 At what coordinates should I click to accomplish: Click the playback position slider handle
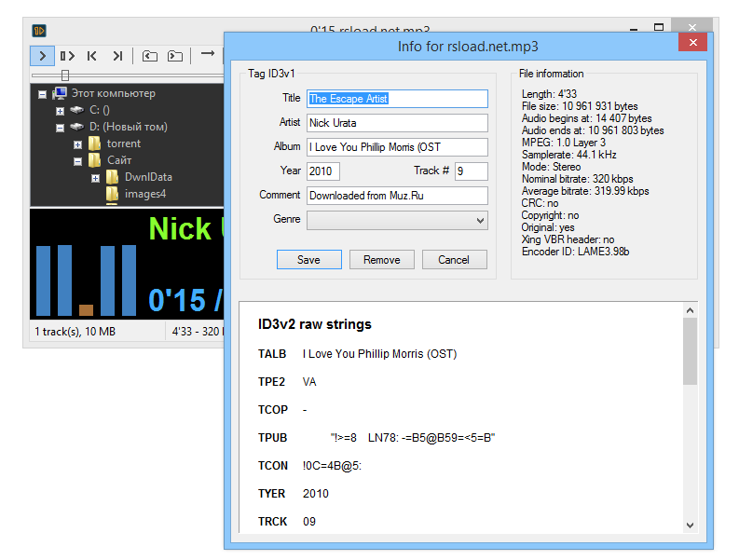(65, 75)
